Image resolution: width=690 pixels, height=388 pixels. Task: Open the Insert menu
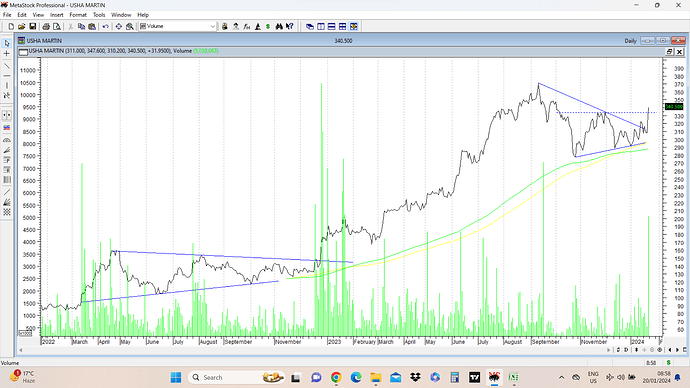click(x=56, y=15)
